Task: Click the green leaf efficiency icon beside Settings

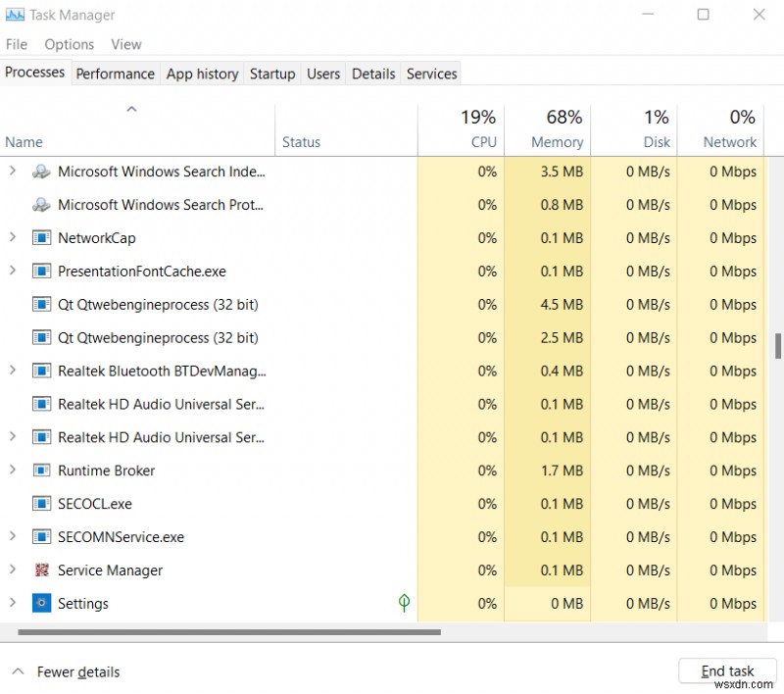Action: [404, 603]
